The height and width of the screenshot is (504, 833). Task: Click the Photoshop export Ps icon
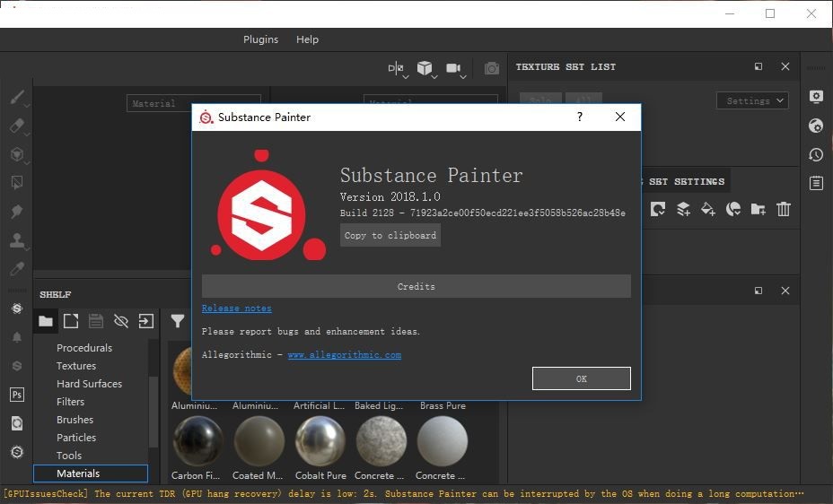pyautogui.click(x=17, y=395)
